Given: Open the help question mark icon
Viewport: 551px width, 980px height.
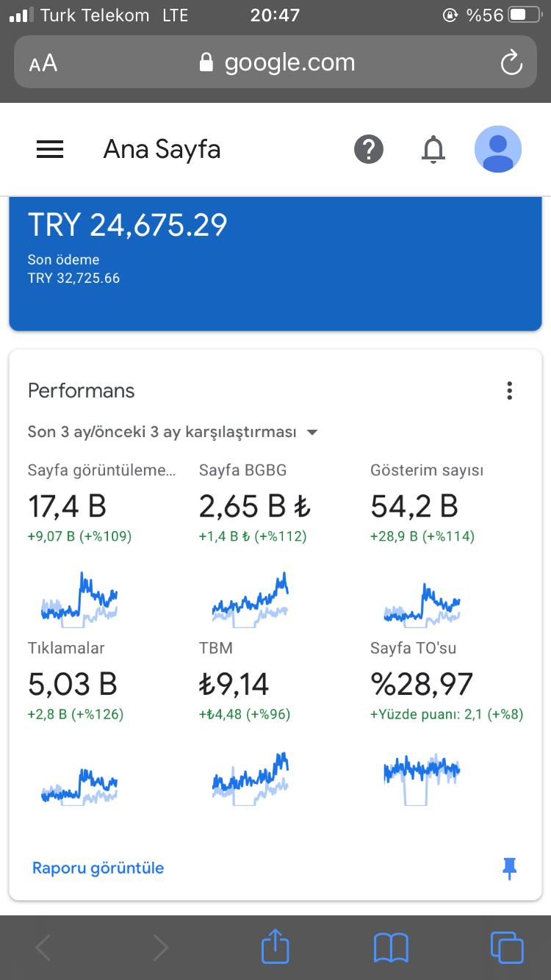Looking at the screenshot, I should tap(369, 150).
